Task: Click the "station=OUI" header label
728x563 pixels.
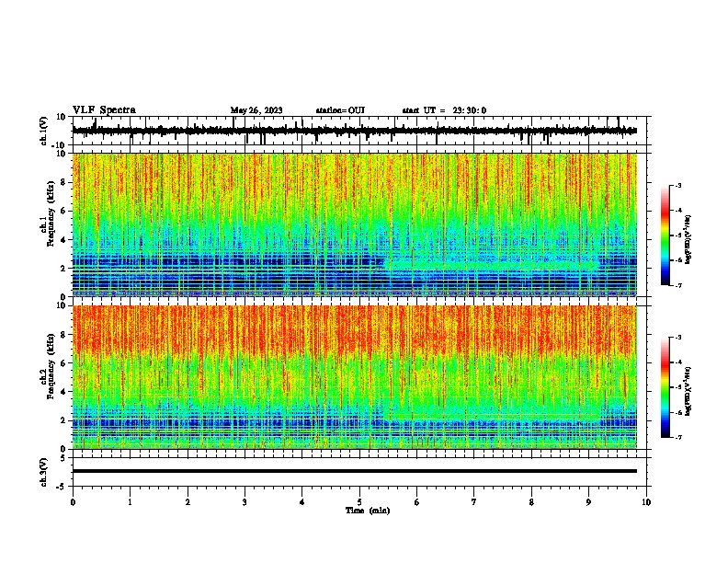Action: pos(340,110)
